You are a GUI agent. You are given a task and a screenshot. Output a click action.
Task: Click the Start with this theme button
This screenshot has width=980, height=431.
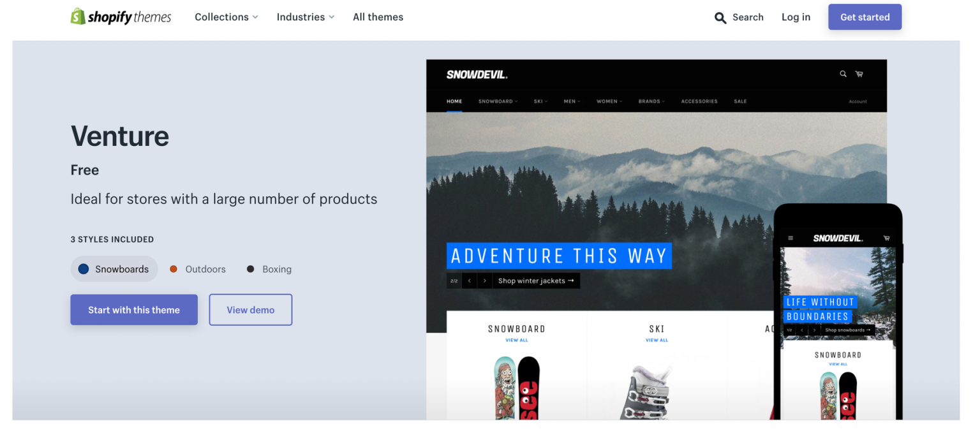pyautogui.click(x=134, y=310)
